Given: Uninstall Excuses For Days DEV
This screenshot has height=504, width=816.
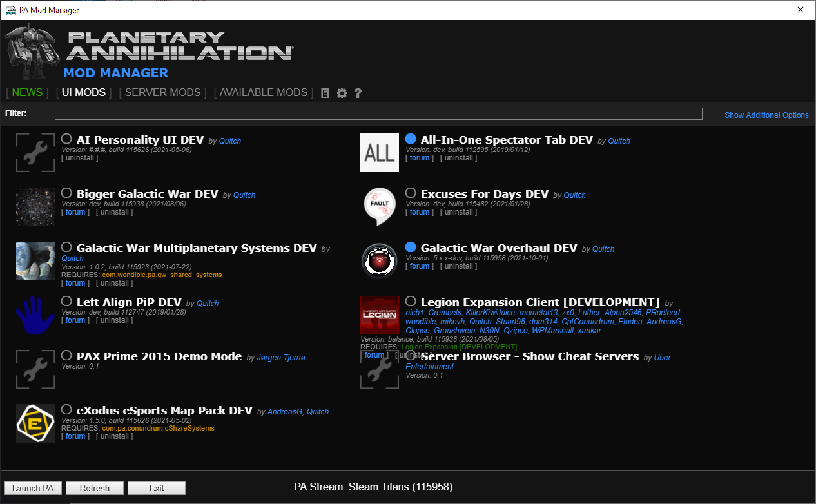Looking at the screenshot, I should click(458, 212).
